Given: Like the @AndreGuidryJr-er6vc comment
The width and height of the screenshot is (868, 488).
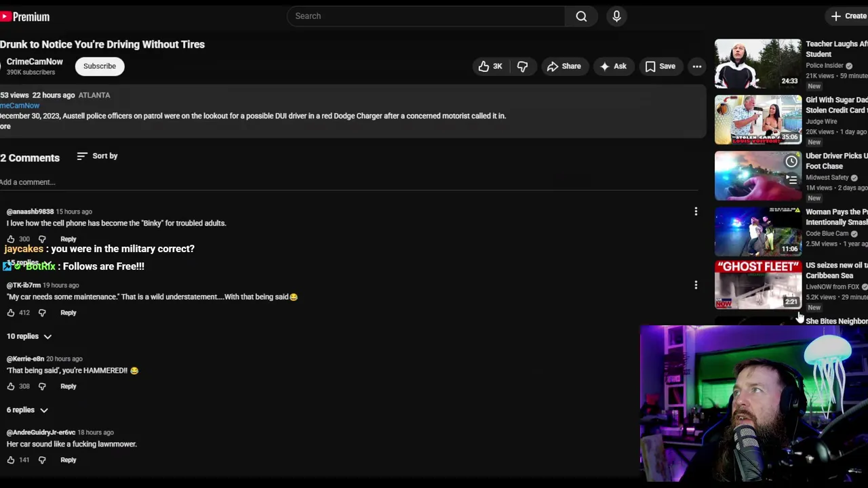Looking at the screenshot, I should click(x=11, y=460).
